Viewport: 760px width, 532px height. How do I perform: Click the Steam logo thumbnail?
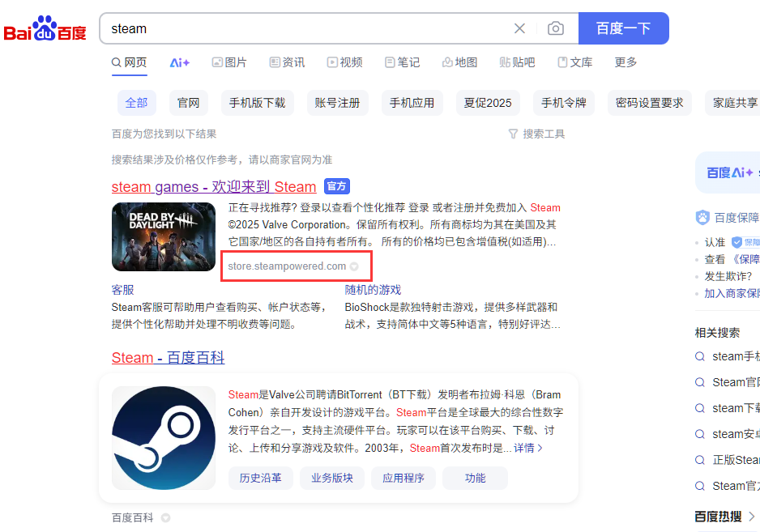[x=164, y=438]
